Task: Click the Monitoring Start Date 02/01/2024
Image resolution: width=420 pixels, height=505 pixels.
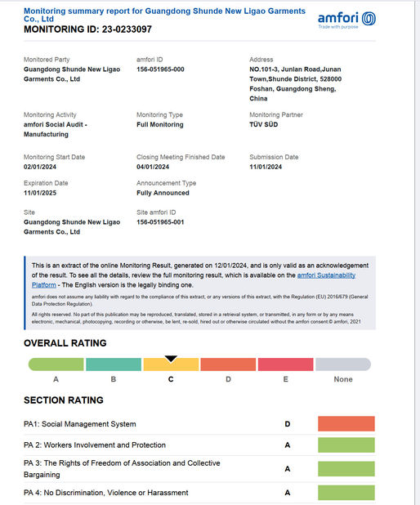Action: coord(40,167)
